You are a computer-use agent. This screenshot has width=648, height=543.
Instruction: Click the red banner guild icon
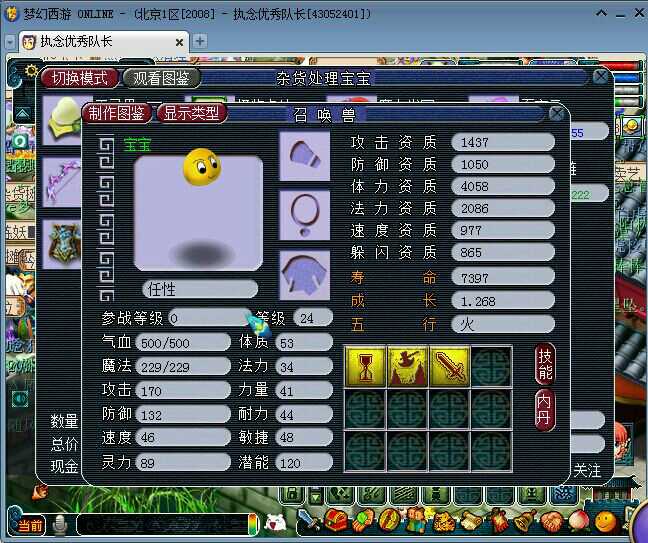tap(498, 521)
